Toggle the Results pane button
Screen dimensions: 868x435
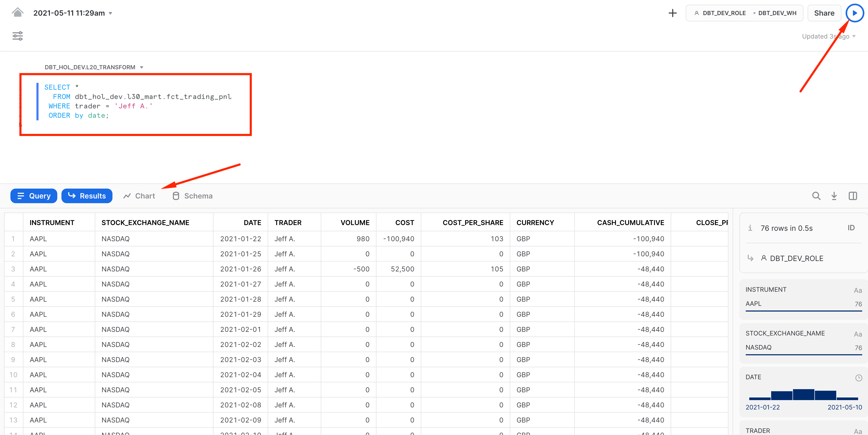87,196
